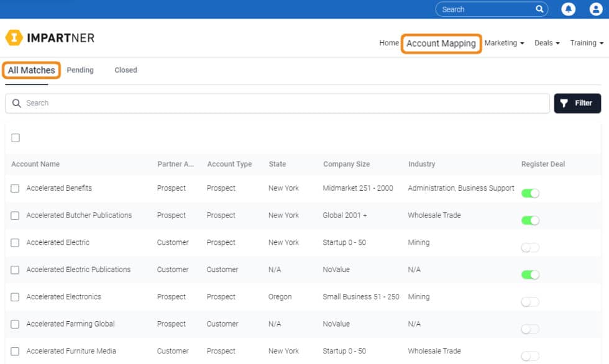Click the funnel icon on the Filter button
Viewport: 609px width, 364px height.
pyautogui.click(x=564, y=102)
